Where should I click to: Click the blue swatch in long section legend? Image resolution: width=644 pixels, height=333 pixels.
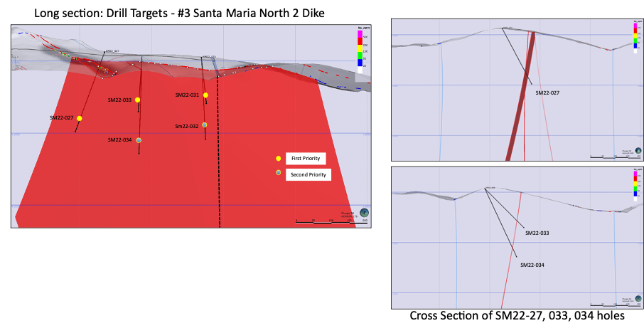360,63
